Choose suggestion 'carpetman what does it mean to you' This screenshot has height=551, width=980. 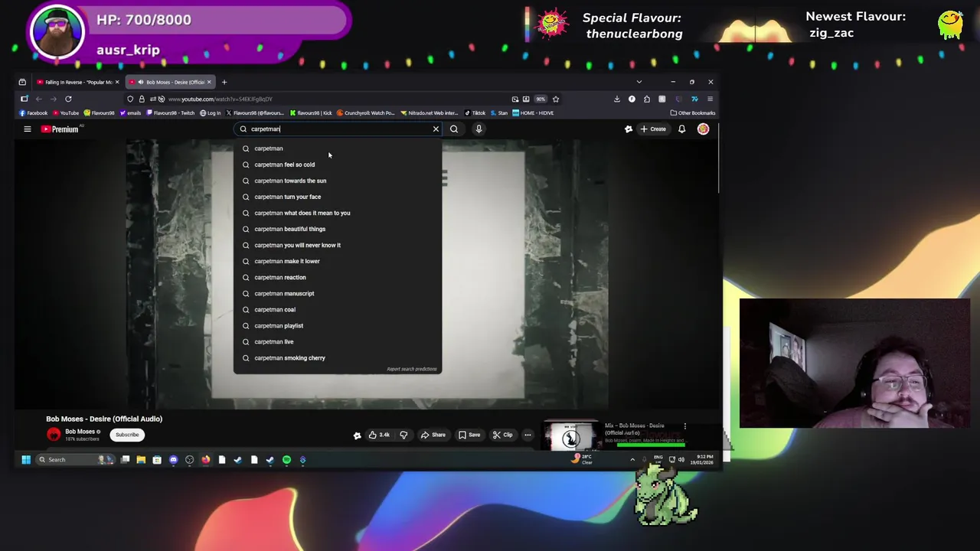tap(337, 213)
